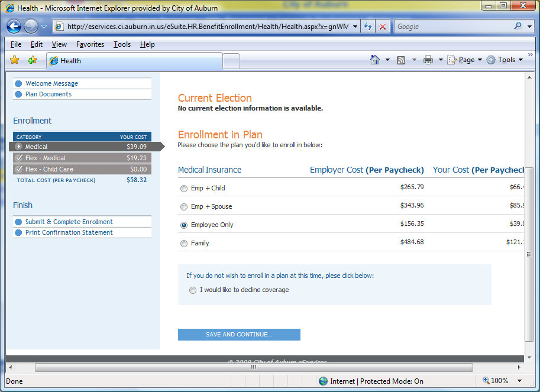
Task: Click the address bar URL field
Action: (208, 27)
